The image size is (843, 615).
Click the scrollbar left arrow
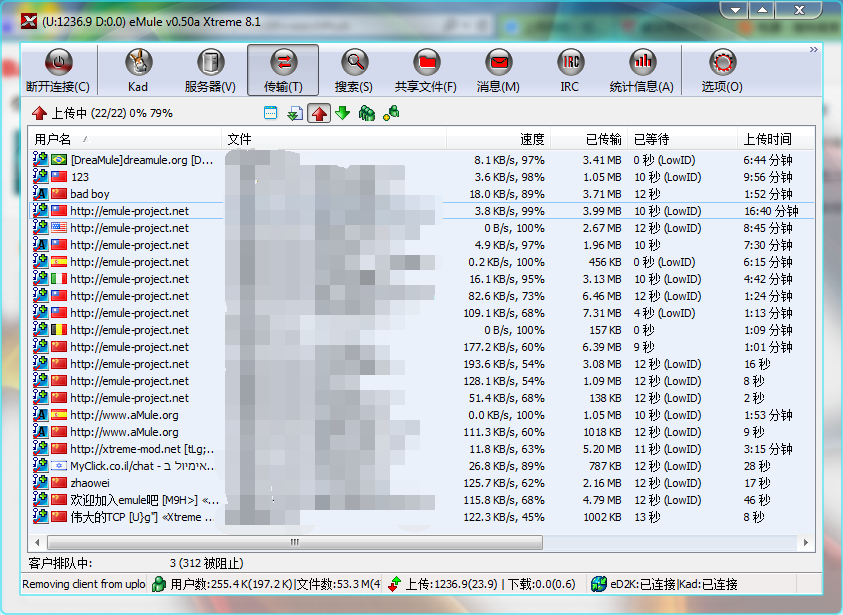[37, 542]
